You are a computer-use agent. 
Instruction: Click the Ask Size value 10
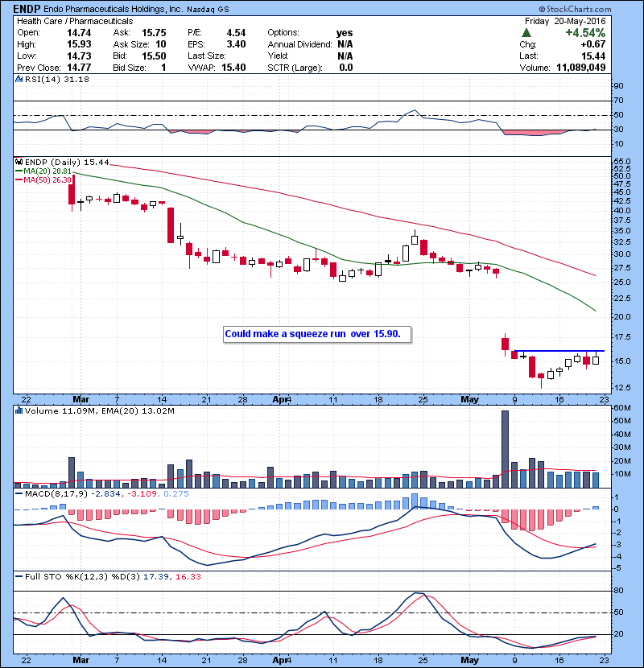161,44
